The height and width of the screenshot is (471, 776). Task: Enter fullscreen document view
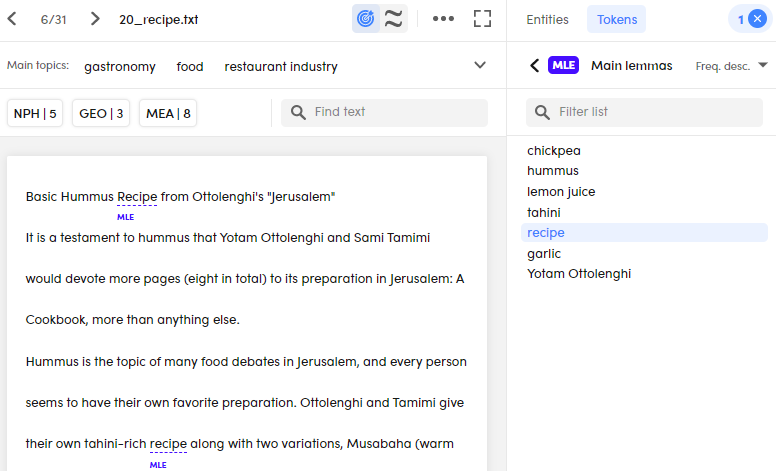point(483,19)
